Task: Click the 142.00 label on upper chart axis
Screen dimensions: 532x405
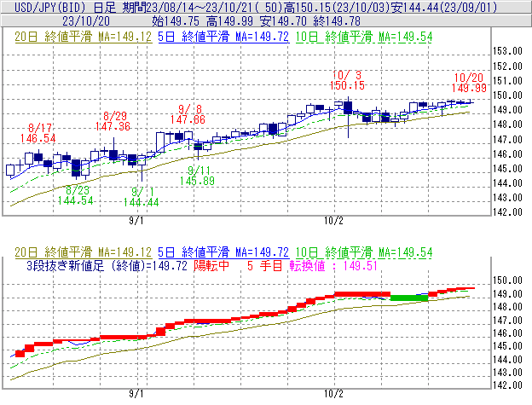Action: point(507,212)
